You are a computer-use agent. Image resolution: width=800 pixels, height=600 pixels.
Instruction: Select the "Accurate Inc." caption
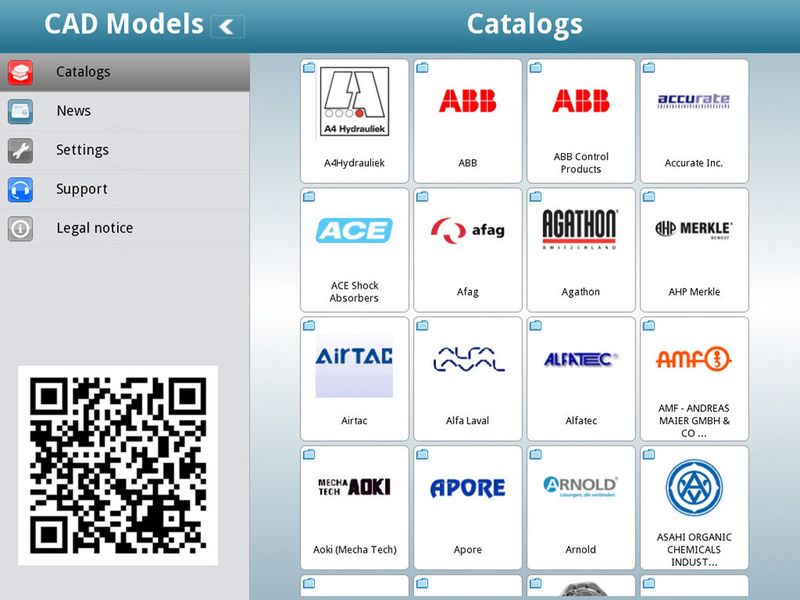click(694, 163)
